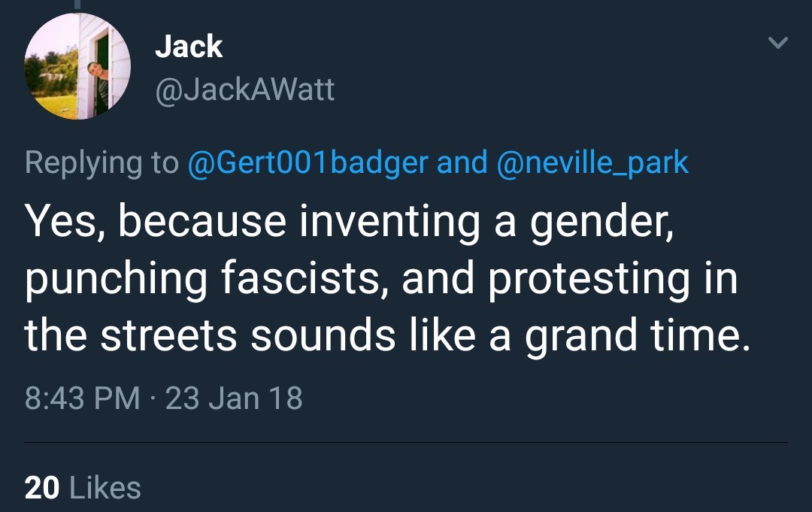This screenshot has width=812, height=512.
Task: Select the tweet timestamp 8:43 PM
Action: click(83, 397)
